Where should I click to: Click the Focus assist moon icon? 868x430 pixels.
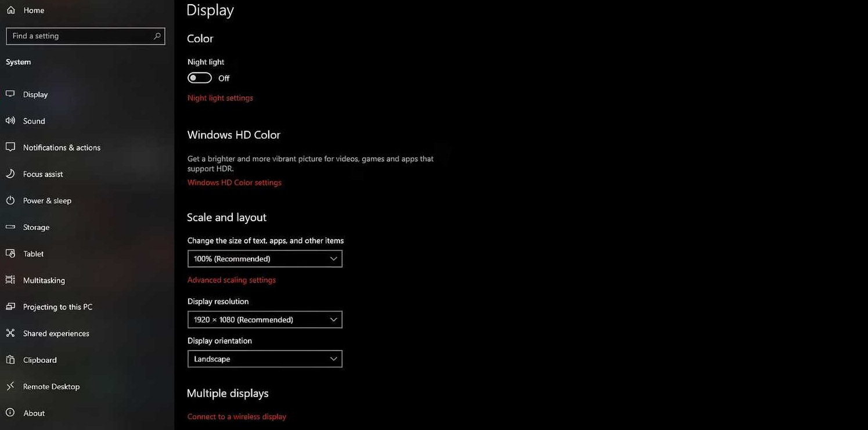point(10,174)
